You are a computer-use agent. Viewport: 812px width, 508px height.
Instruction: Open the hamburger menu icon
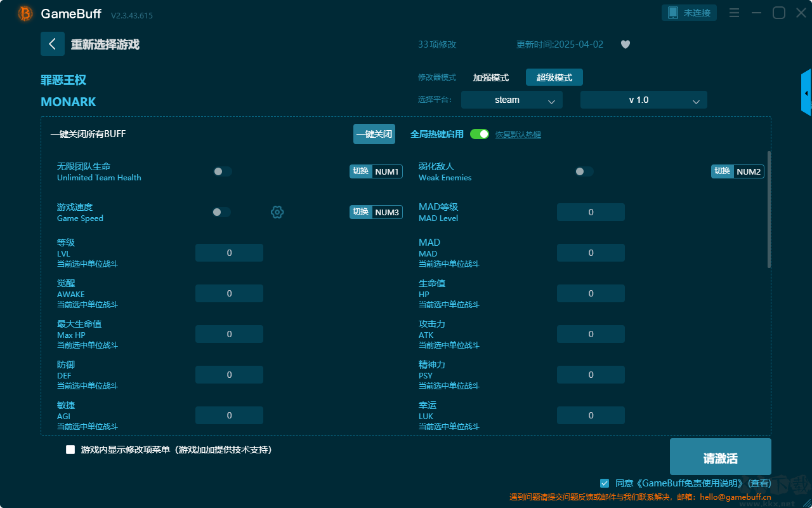tap(734, 13)
